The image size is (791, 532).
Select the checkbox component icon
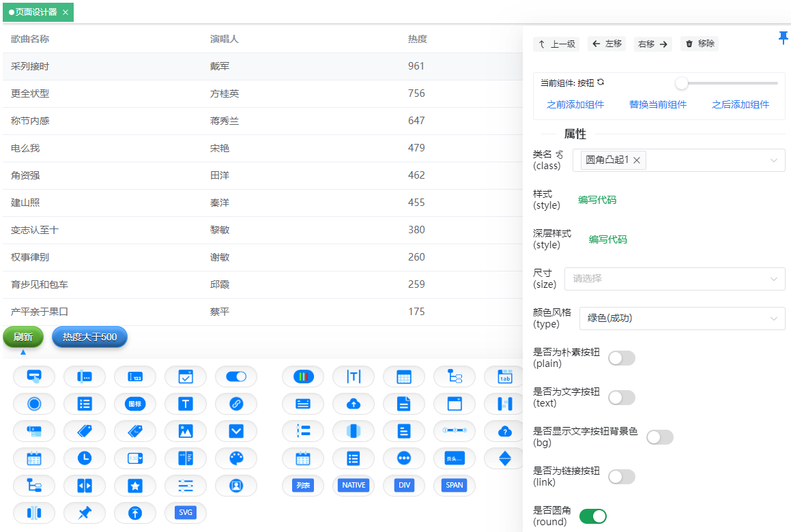(186, 376)
